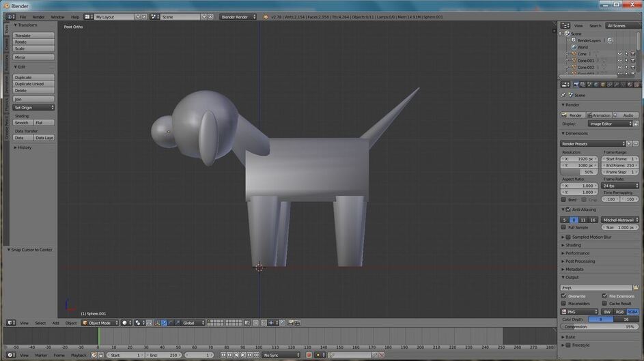Add a new render preset with plus
Image resolution: width=644 pixels, height=361 pixels.
(x=629, y=144)
